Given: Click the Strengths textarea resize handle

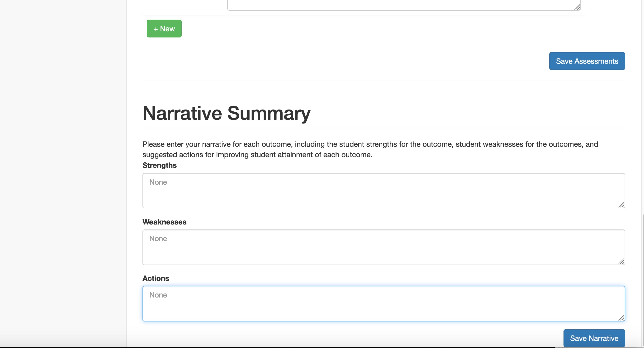Looking at the screenshot, I should [x=621, y=205].
